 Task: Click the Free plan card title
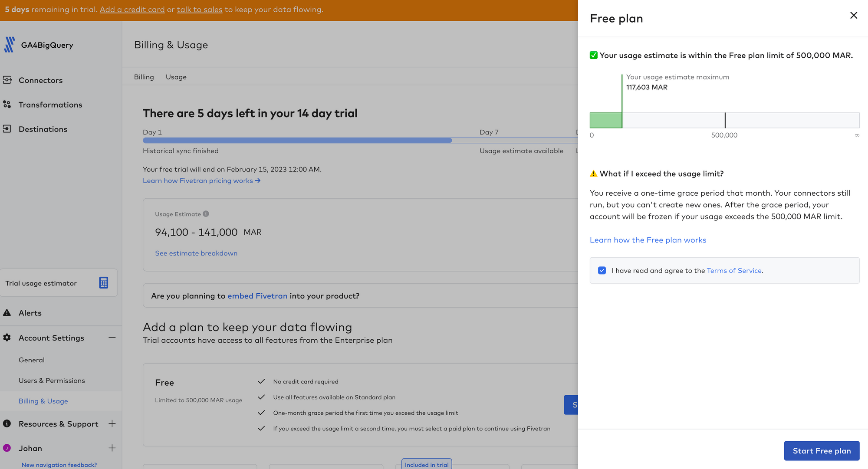(164, 383)
